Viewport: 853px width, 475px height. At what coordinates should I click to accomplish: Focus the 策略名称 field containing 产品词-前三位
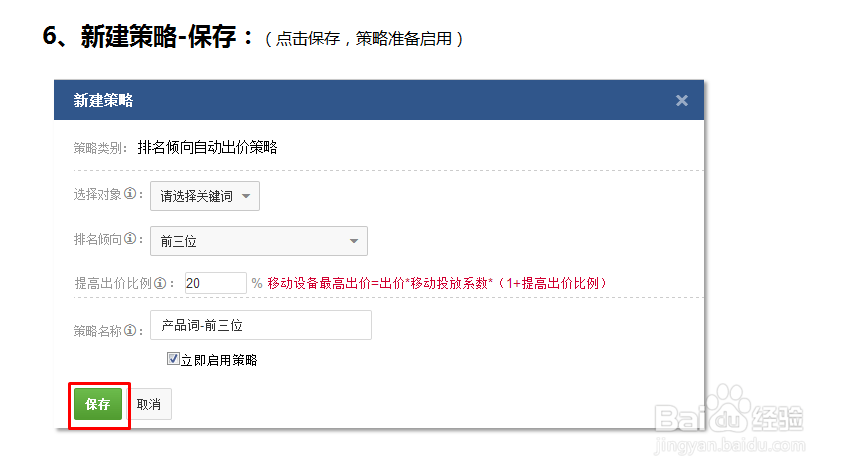pos(260,326)
